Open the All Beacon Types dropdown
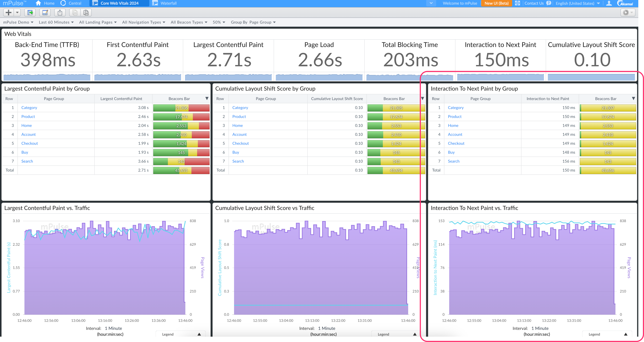 189,22
